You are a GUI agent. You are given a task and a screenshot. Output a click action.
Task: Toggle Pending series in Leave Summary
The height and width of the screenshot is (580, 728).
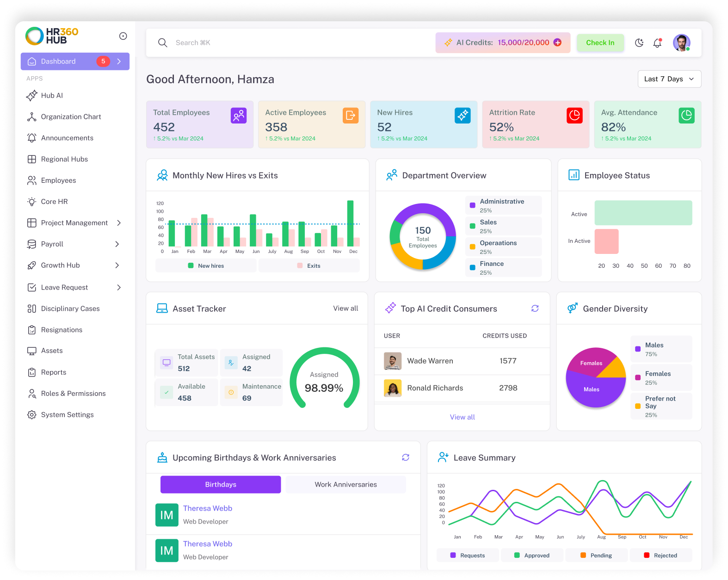point(596,555)
